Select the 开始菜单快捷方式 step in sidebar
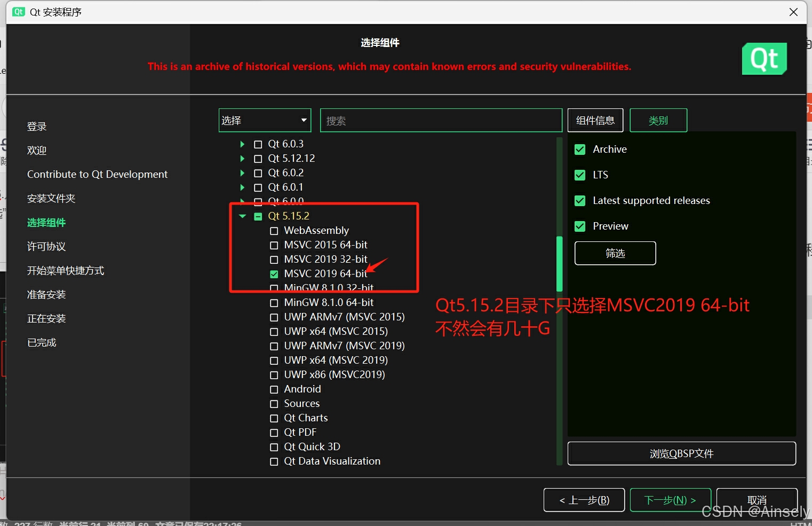This screenshot has height=526, width=812. [66, 271]
